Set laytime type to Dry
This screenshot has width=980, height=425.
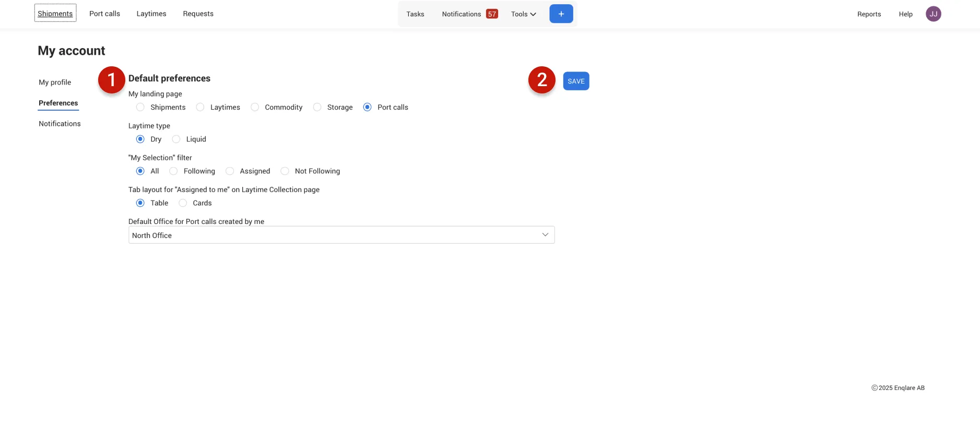pos(140,139)
